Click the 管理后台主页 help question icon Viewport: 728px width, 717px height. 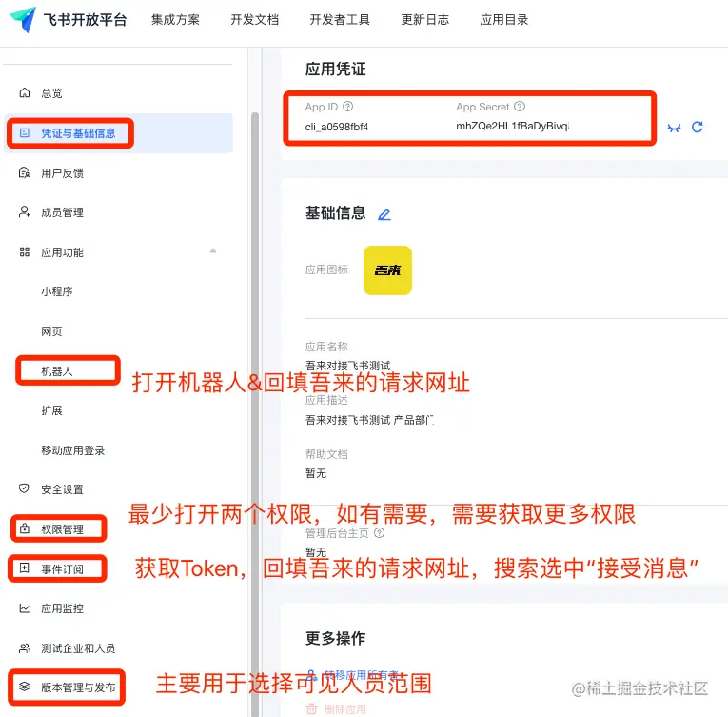pos(379,533)
